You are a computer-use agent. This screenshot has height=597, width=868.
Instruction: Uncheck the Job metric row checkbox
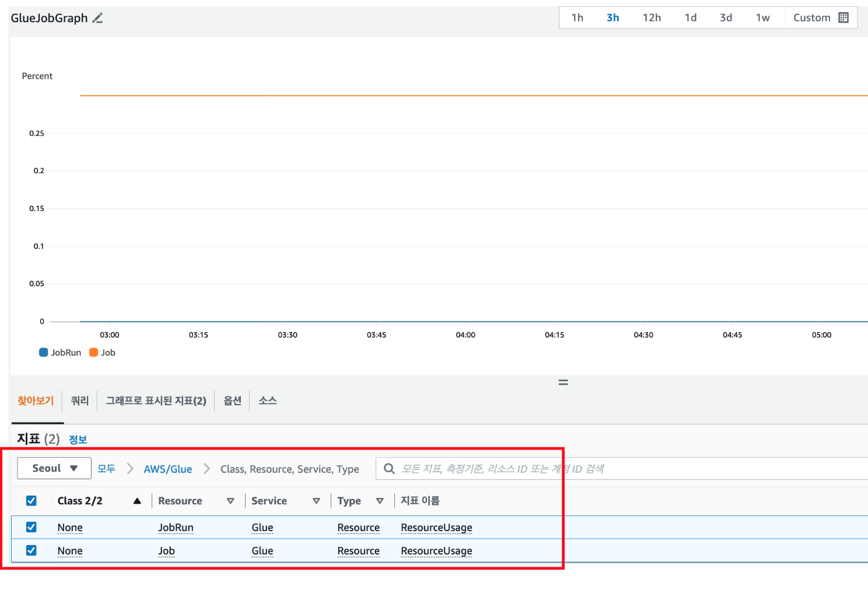(x=31, y=550)
